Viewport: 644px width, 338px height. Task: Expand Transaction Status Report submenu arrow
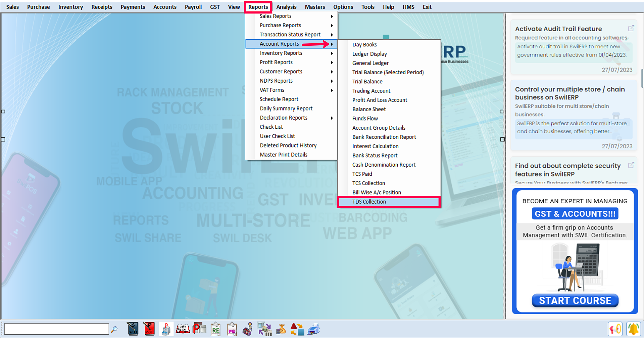click(332, 35)
